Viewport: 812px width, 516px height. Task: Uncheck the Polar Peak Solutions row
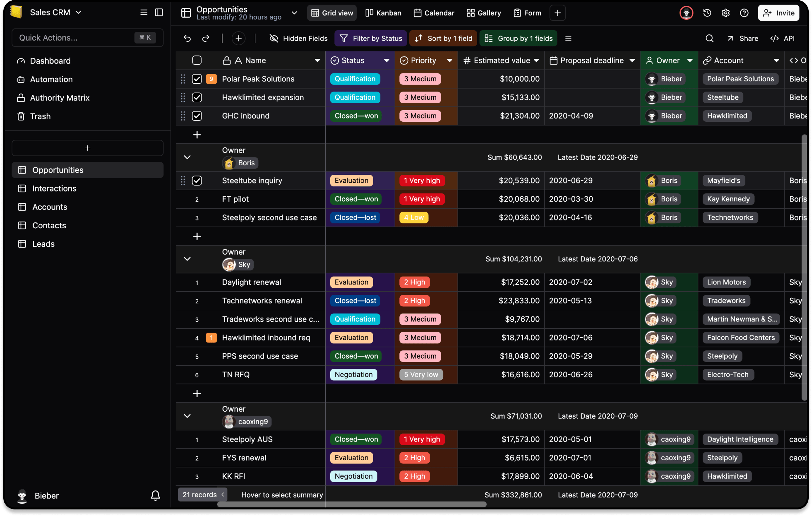point(197,79)
